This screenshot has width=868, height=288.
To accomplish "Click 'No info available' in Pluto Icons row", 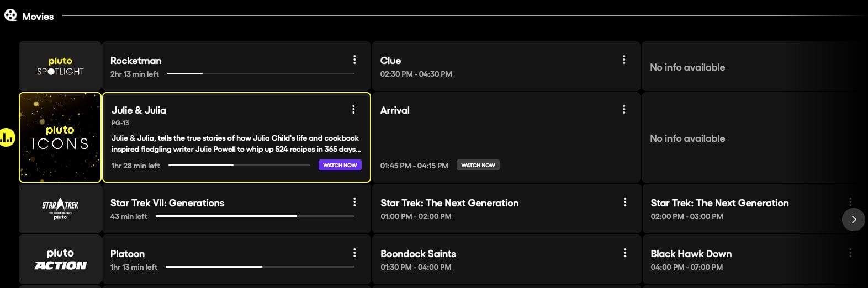I will pyautogui.click(x=687, y=138).
